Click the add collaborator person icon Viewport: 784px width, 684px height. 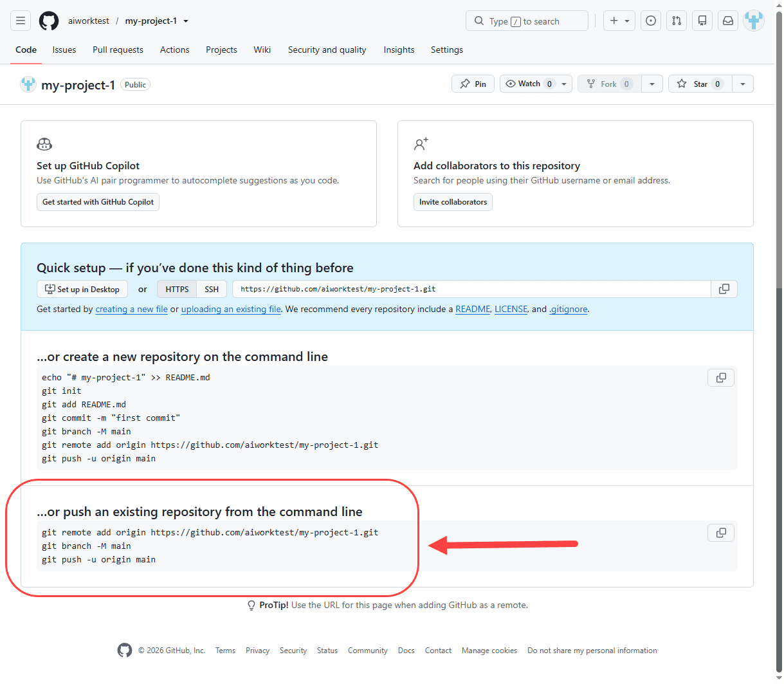tap(421, 144)
